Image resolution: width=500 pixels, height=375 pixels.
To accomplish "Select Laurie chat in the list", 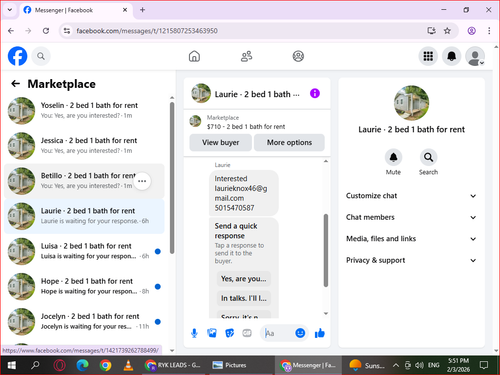I will [84, 216].
